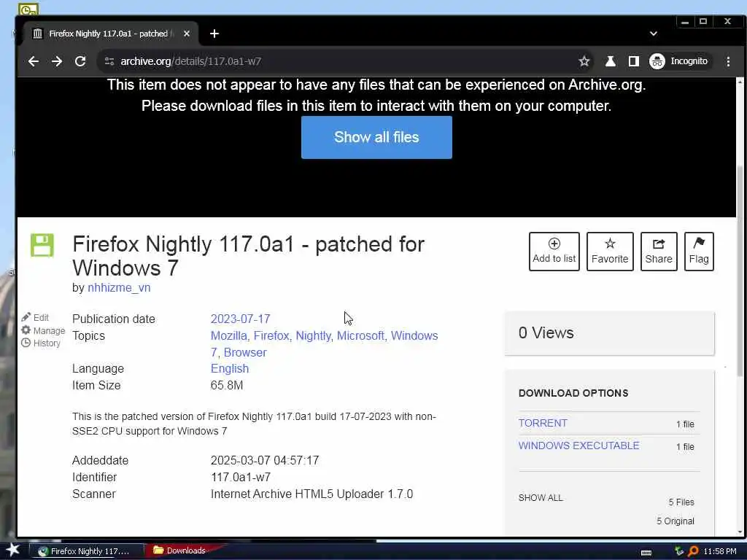Download the TORRENT file option
Viewport: 747px width, 560px height.
[543, 423]
